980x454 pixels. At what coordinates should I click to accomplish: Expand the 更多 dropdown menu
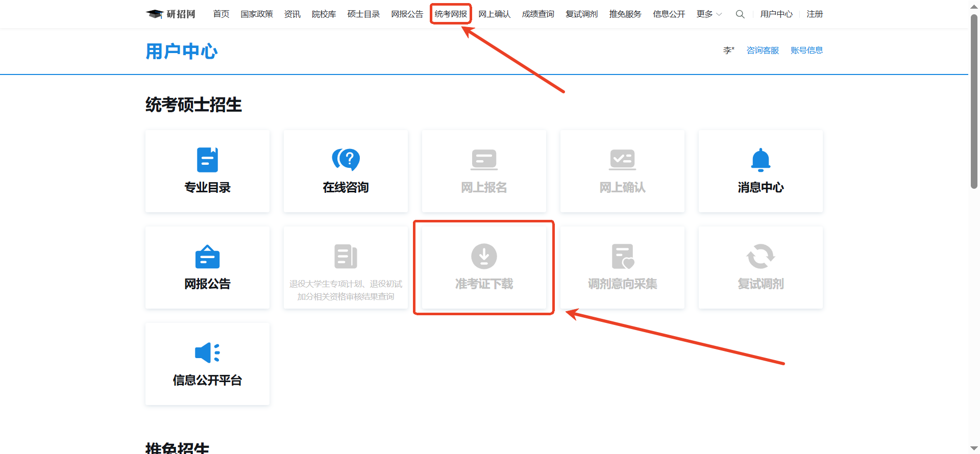(x=709, y=14)
